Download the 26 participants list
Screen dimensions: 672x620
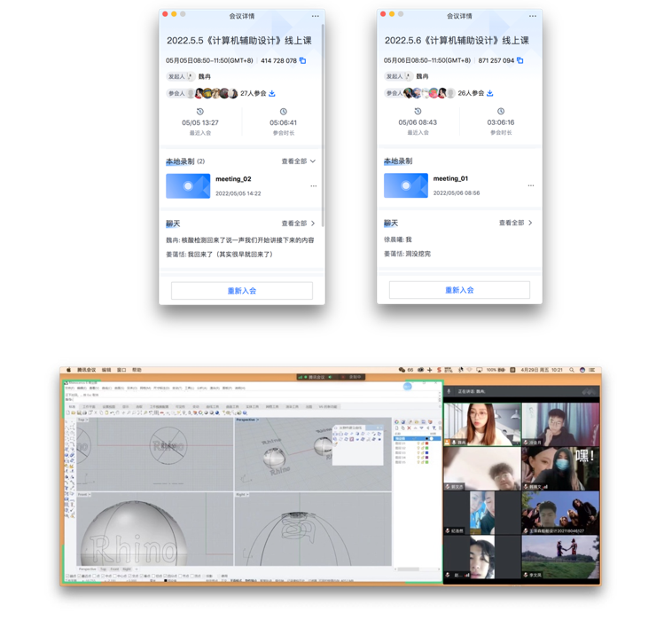(489, 93)
